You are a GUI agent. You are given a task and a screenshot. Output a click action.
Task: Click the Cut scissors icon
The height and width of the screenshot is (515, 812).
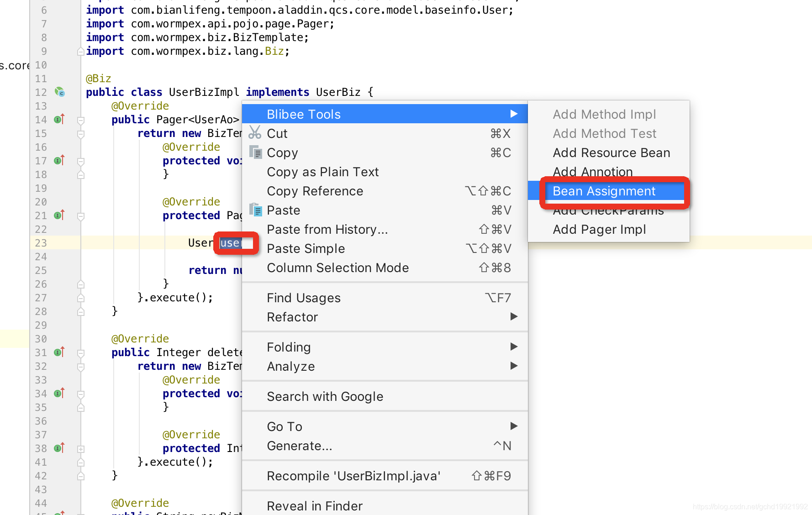(255, 133)
